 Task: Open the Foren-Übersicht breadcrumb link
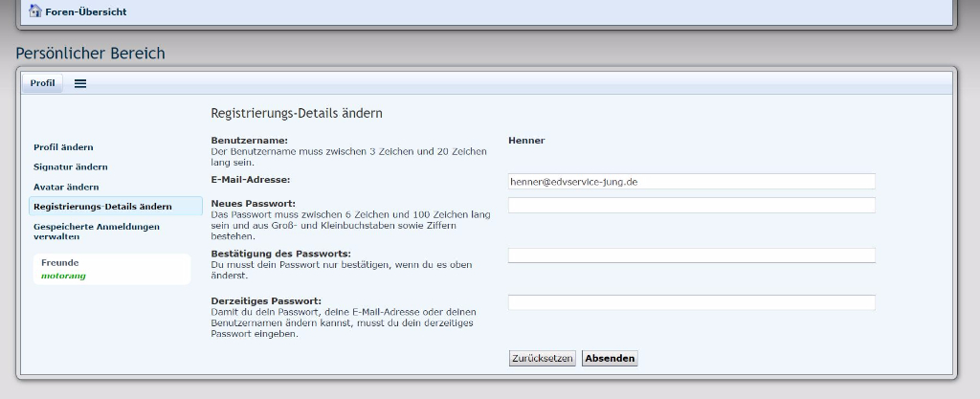coord(86,12)
